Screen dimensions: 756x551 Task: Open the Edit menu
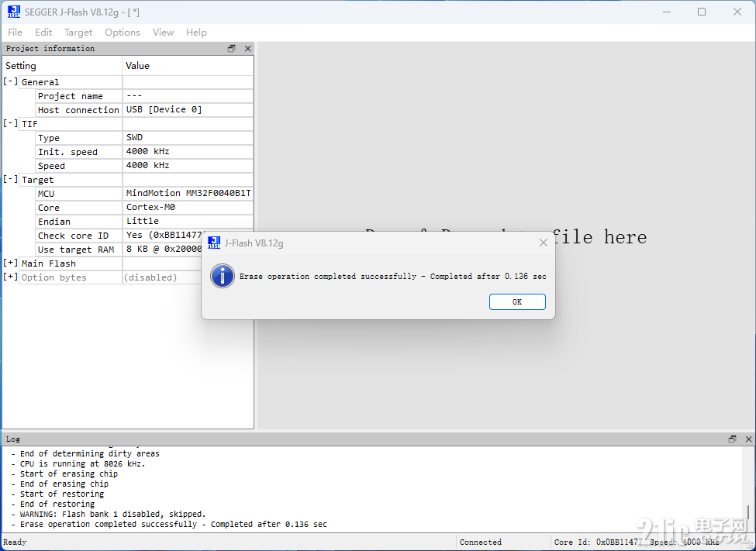tap(43, 33)
